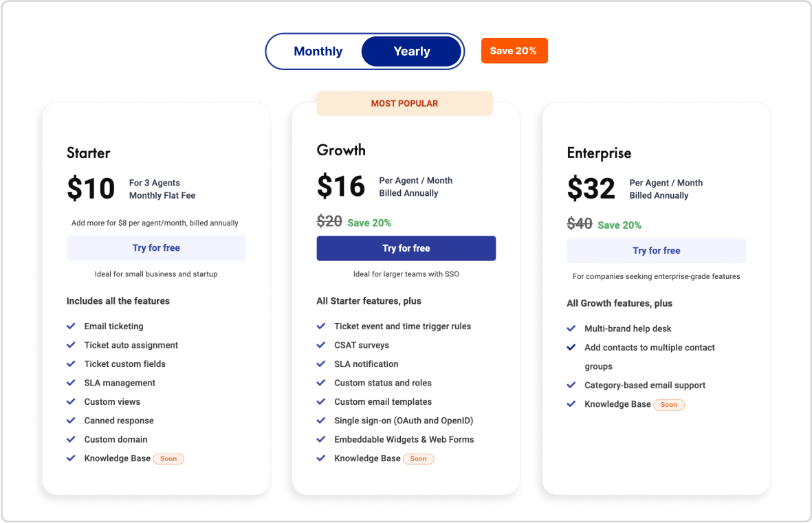Click Soon badge in Growth Knowledge Base
The width and height of the screenshot is (812, 523).
(x=419, y=459)
